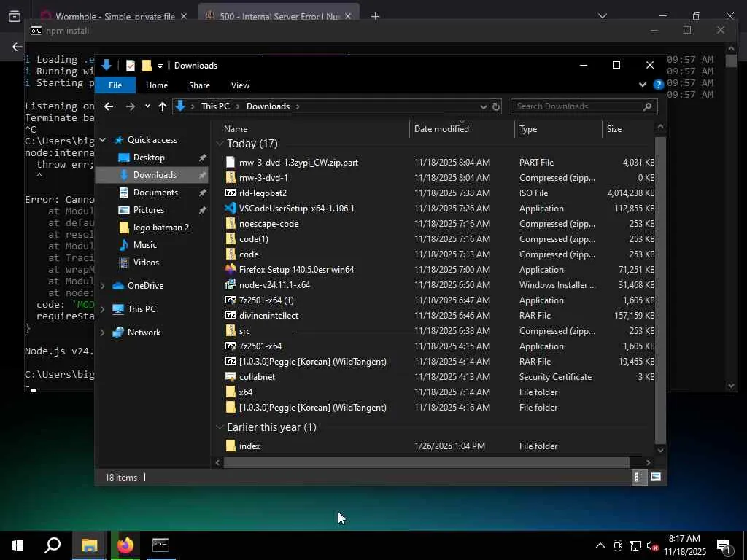Screen dimensions: 747x560
Task: Collapse the Earlier this year group
Action: click(x=220, y=427)
